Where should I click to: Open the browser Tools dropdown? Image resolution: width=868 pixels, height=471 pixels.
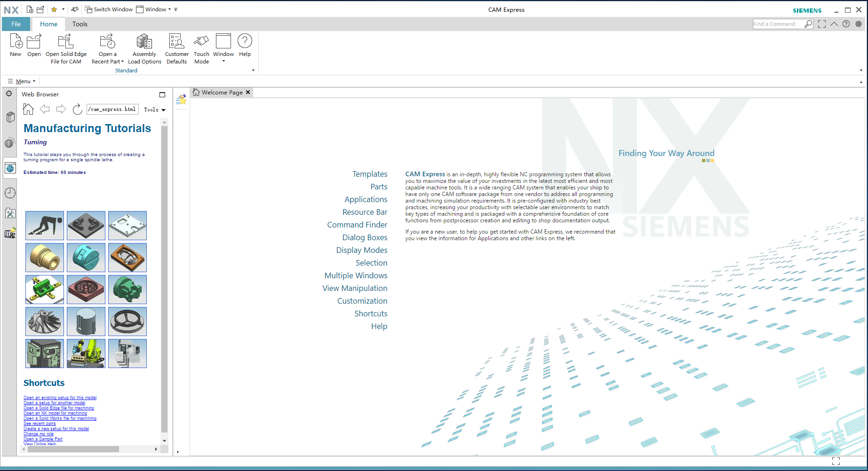tap(155, 110)
